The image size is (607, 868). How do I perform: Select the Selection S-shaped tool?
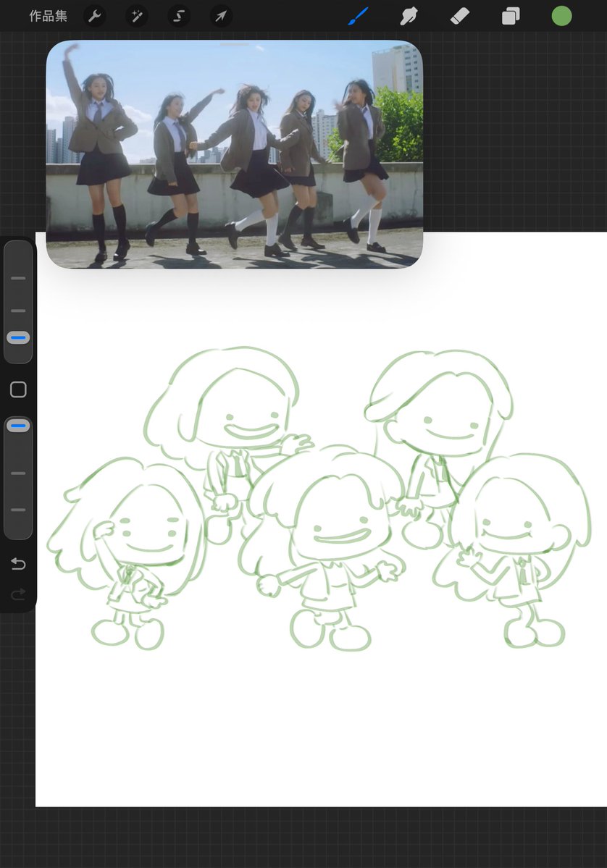pos(179,16)
